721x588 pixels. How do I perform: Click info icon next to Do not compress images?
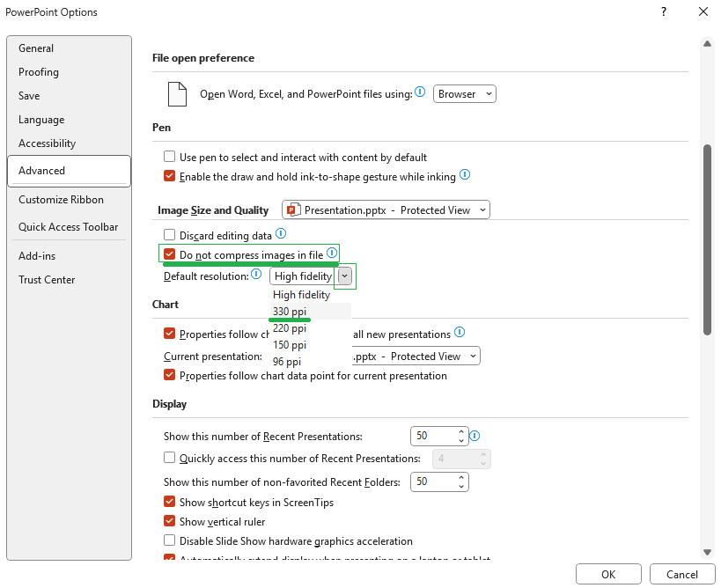[x=332, y=253]
